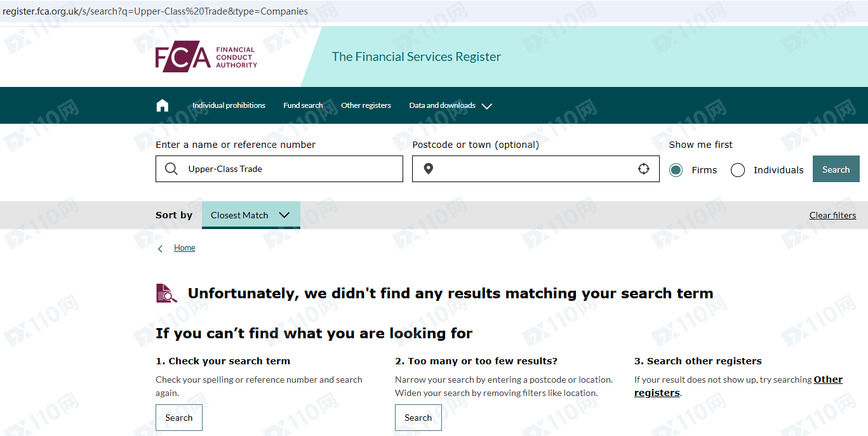Click Search button under Check your search term

179,418
